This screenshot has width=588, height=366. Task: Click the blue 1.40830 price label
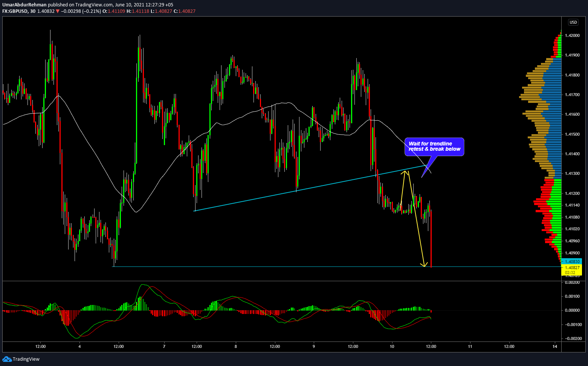(x=572, y=262)
